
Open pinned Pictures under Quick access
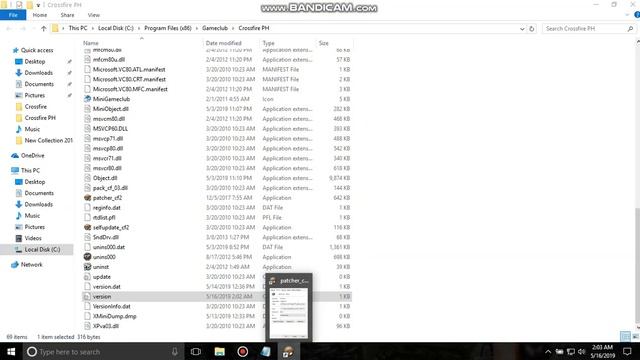[35, 95]
